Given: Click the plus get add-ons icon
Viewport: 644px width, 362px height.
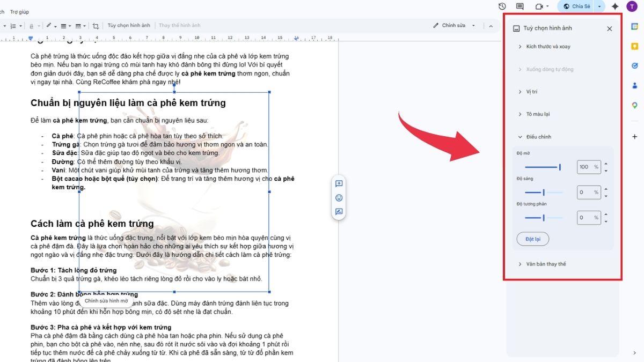Looking at the screenshot, I should (x=634, y=137).
